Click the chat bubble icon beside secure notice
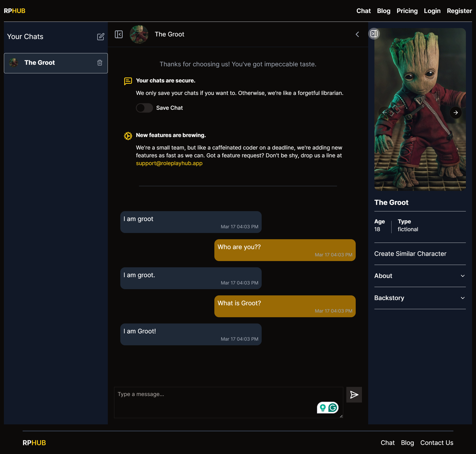The height and width of the screenshot is (454, 476). (128, 81)
